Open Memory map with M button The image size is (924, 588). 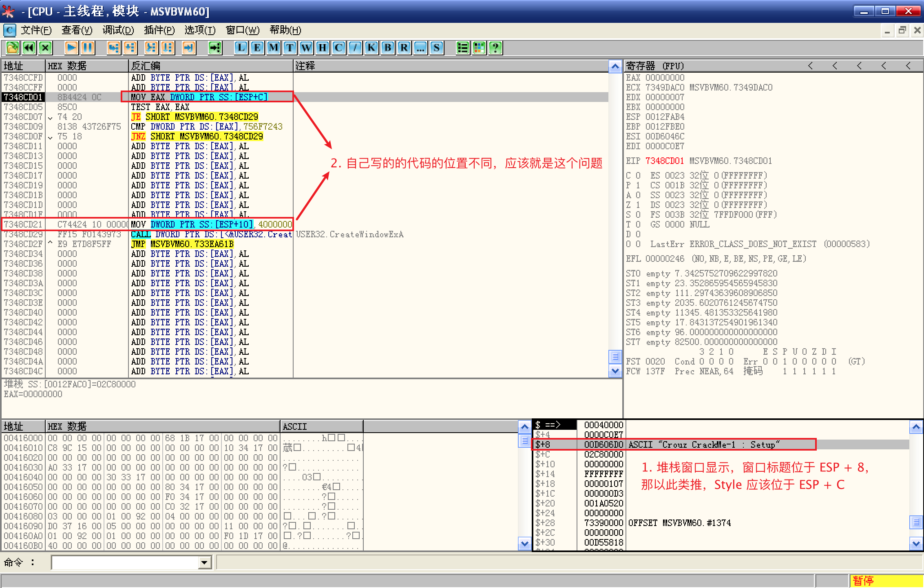click(274, 48)
